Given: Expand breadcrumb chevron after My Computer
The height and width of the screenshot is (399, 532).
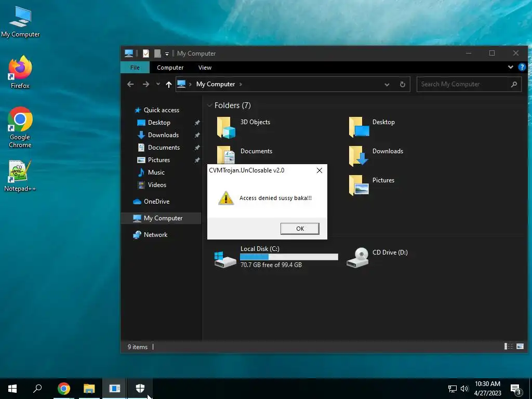Looking at the screenshot, I should point(241,84).
